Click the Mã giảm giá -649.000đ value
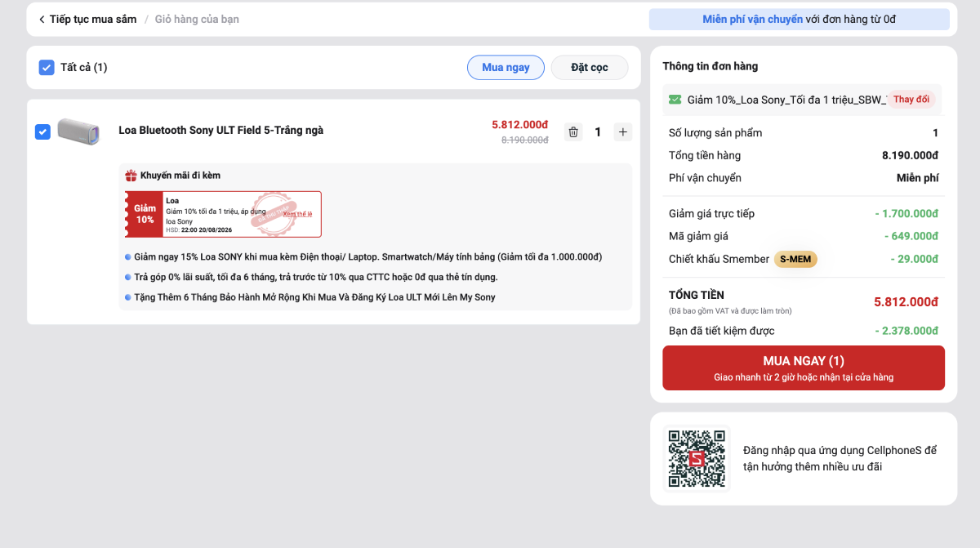Viewport: 980px width, 548px height. (x=911, y=236)
